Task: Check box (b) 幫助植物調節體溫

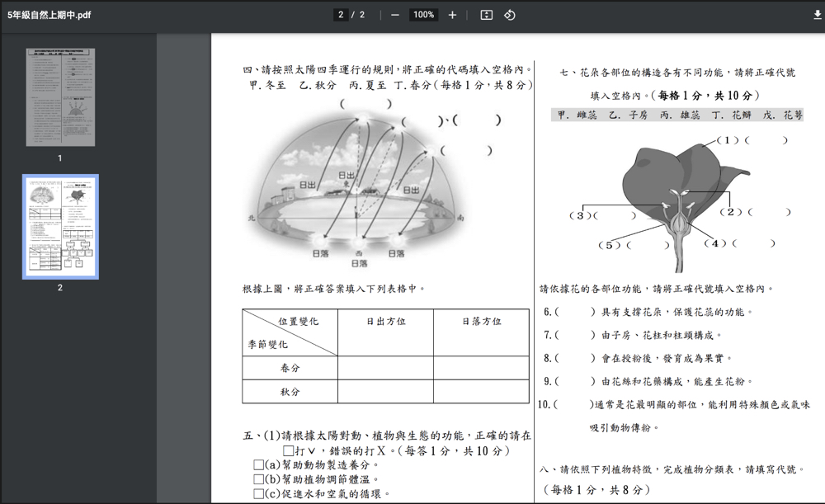Action: (x=259, y=479)
